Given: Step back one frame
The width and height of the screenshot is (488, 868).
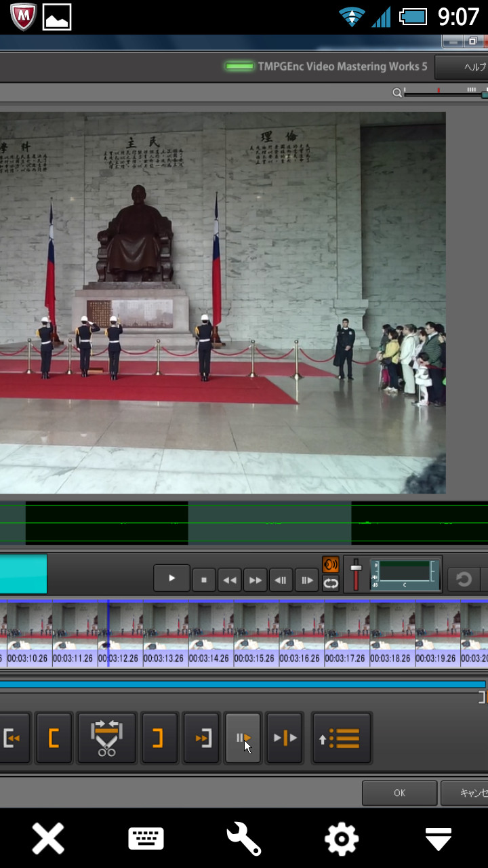Looking at the screenshot, I should pyautogui.click(x=281, y=580).
